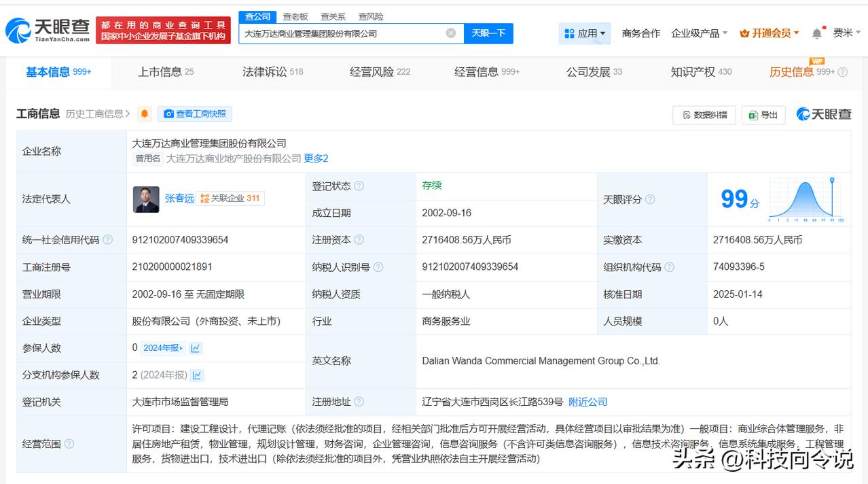
Task: Open help icon next to 纳税人识别号
Action: pos(378,267)
